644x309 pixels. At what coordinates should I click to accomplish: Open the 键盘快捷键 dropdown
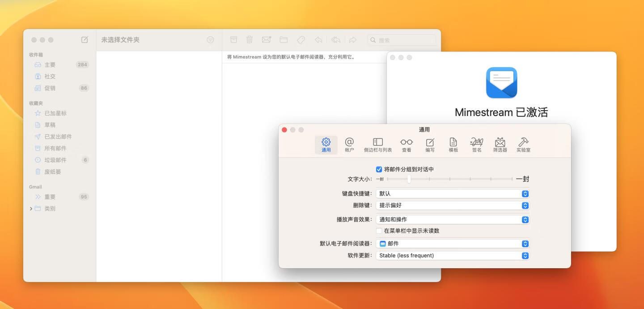click(x=452, y=194)
